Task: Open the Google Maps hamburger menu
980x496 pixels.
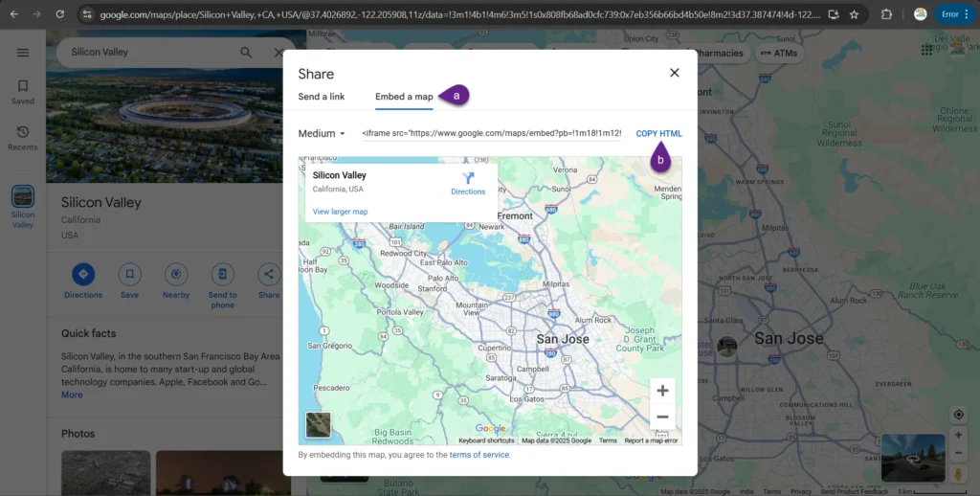Action: click(23, 53)
